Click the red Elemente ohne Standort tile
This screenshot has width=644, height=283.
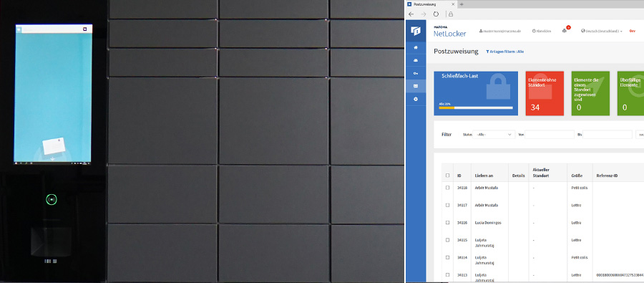click(545, 93)
